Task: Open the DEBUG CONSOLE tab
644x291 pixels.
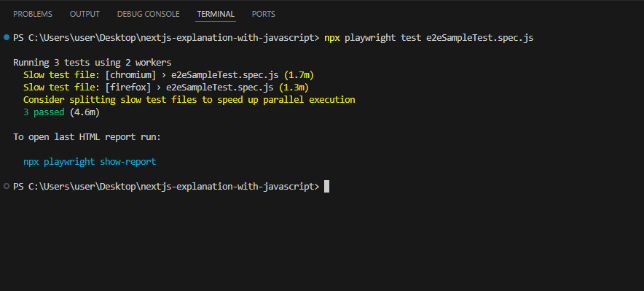Action: coord(149,14)
